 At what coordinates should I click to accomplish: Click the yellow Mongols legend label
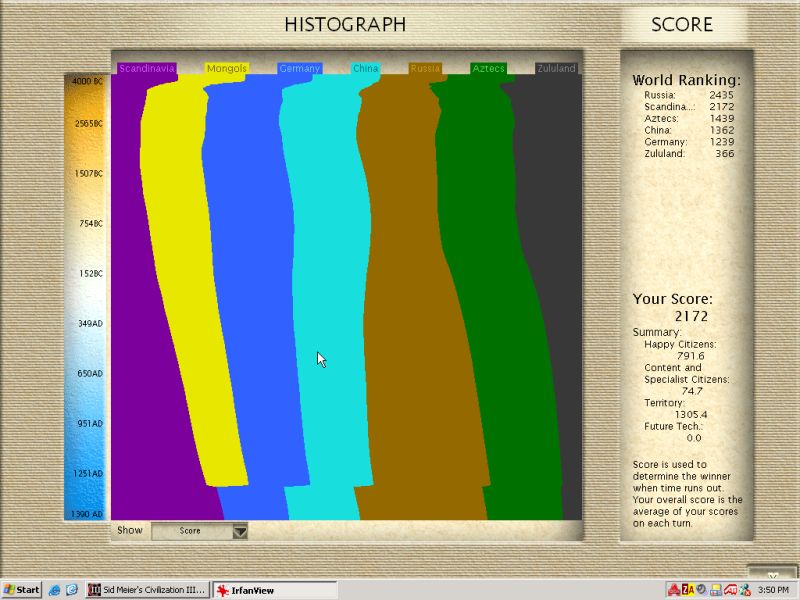[x=226, y=69]
